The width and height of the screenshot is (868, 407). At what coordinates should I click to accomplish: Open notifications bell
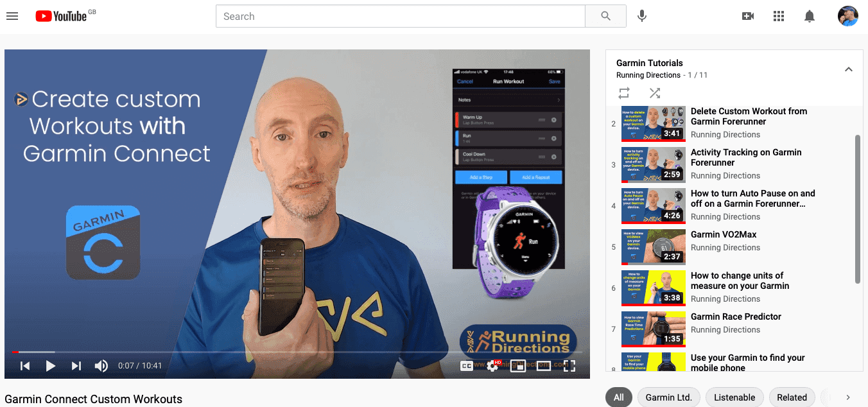[810, 16]
